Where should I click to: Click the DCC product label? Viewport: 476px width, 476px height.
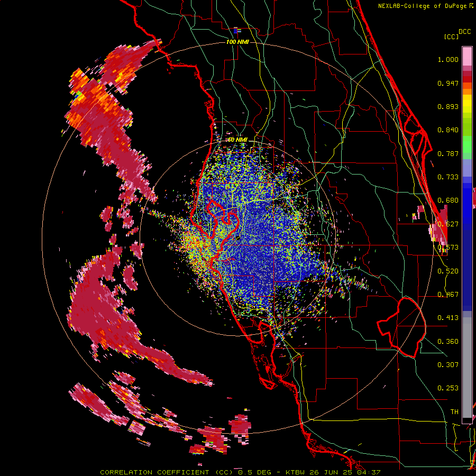[465, 32]
